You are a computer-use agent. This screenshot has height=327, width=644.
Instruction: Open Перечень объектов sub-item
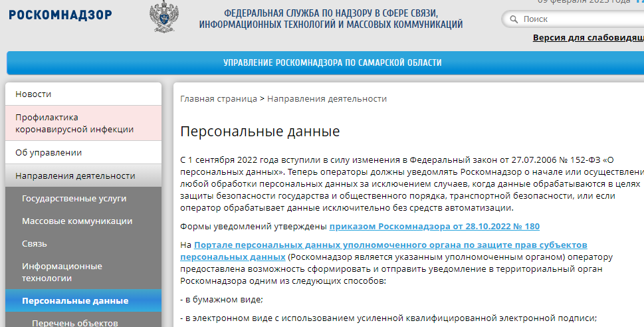click(x=83, y=321)
